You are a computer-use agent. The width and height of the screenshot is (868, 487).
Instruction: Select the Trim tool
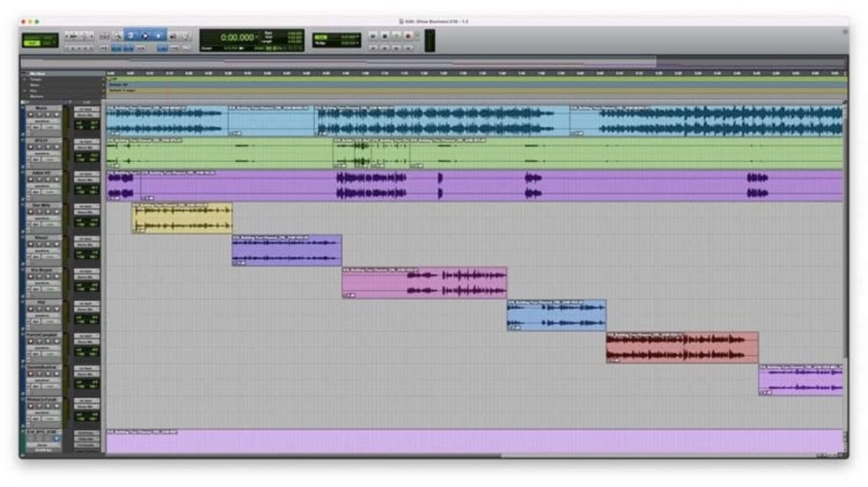130,36
